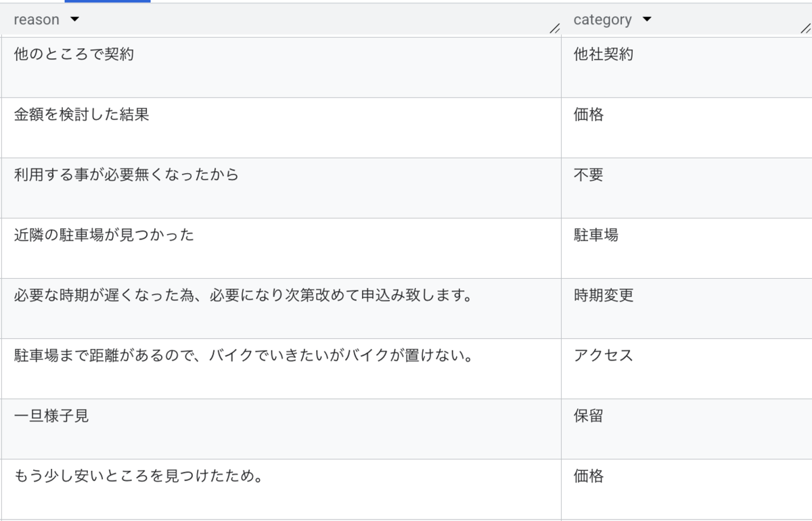This screenshot has width=812, height=521.
Task: Click the 保留 category cell
Action: (x=687, y=429)
